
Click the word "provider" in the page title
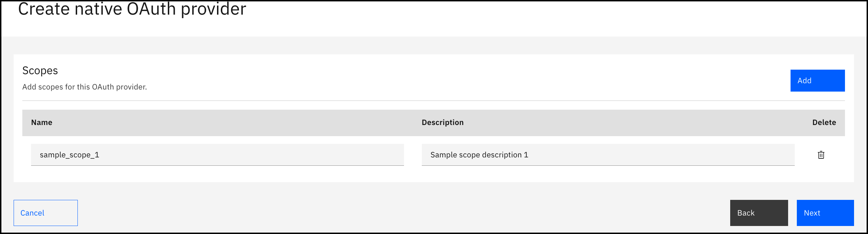tap(213, 9)
